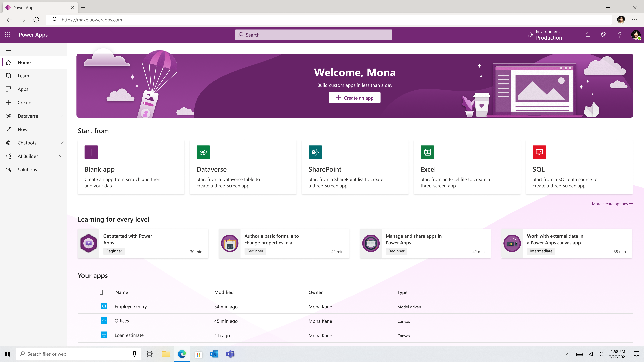
Task: Open Flows from the left navigation
Action: click(x=23, y=129)
